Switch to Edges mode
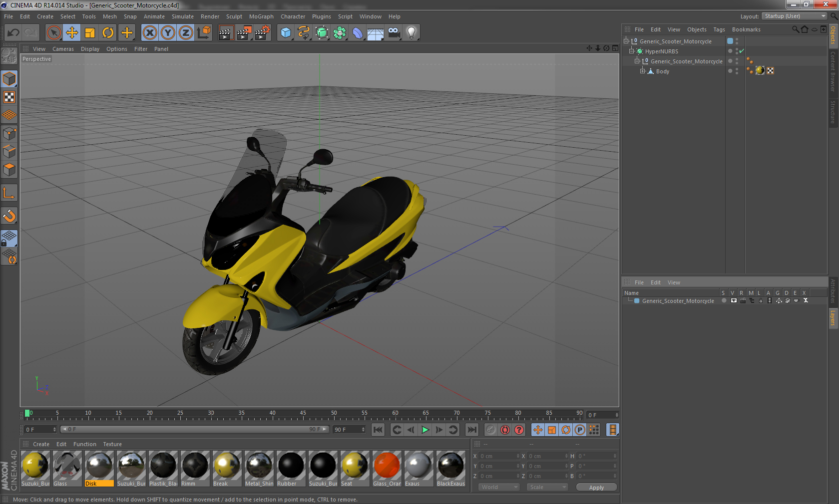This screenshot has height=504, width=839. click(9, 151)
